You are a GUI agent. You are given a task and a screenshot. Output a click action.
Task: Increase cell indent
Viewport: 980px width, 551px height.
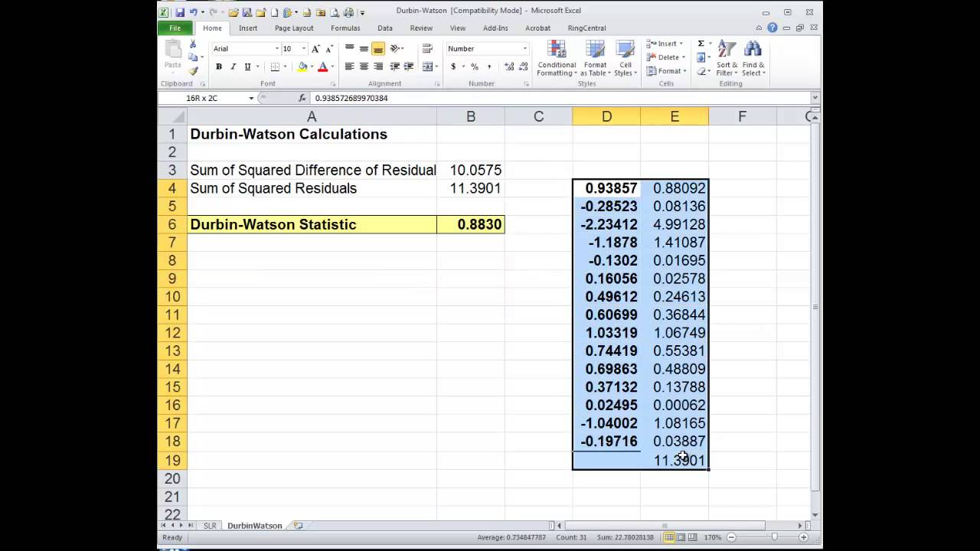409,67
